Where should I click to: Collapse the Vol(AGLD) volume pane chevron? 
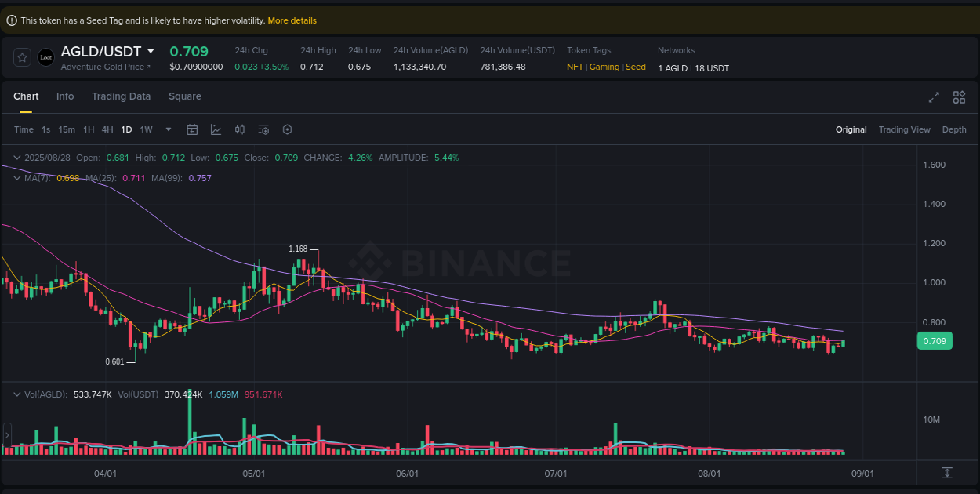tap(16, 395)
